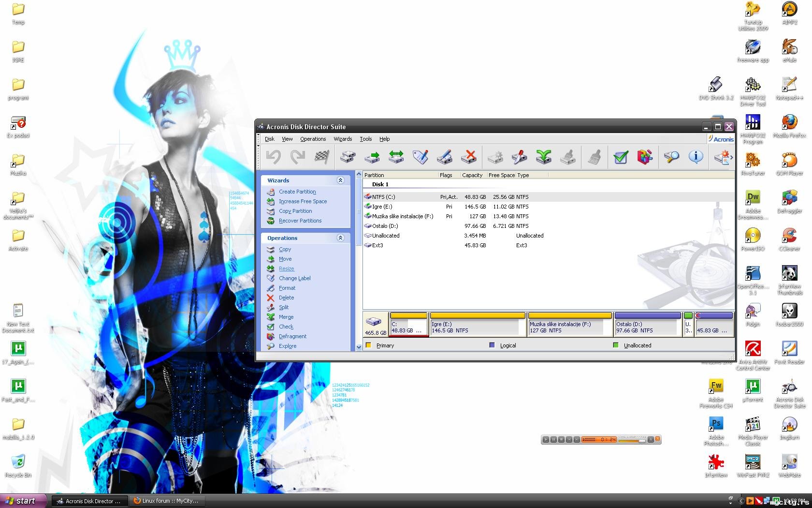The height and width of the screenshot is (508, 812).
Task: Select the Igre (E:) block in disk map
Action: (478, 324)
